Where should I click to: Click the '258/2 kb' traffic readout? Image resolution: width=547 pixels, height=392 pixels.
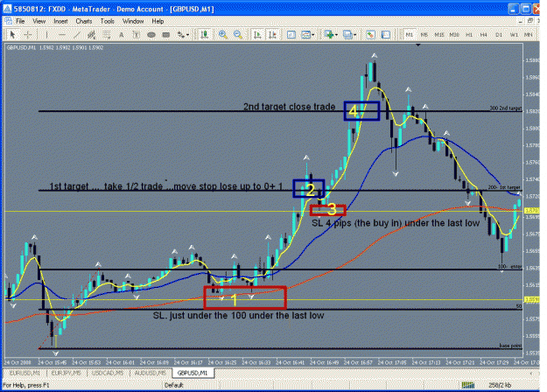pyautogui.click(x=500, y=385)
